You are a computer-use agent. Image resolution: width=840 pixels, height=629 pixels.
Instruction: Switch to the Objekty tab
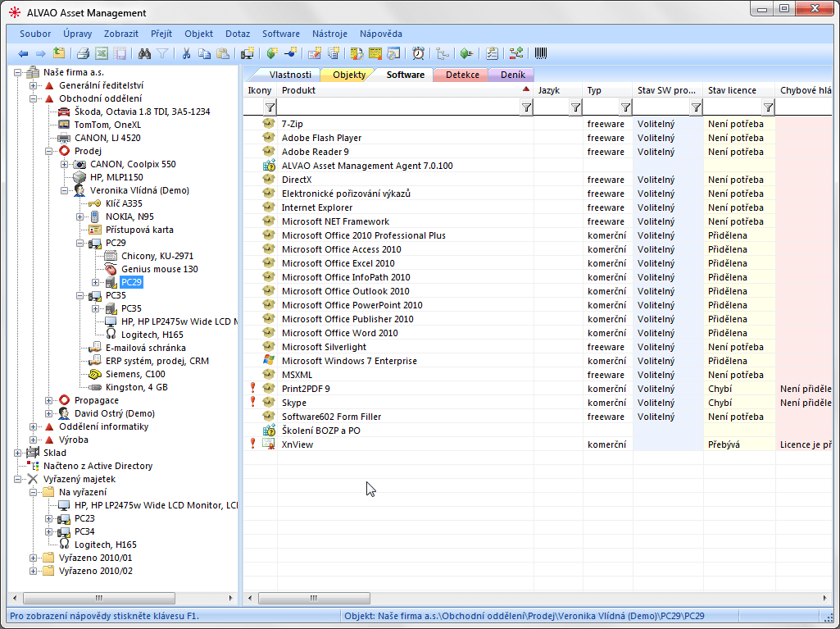[349, 75]
